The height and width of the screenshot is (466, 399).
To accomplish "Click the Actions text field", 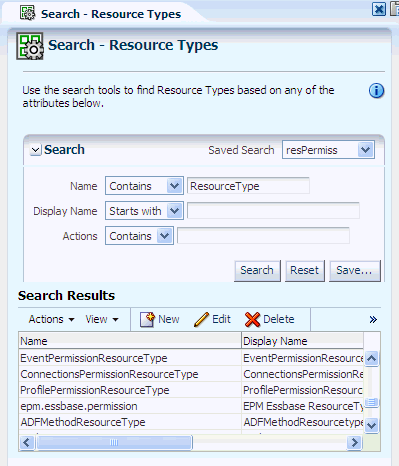I will point(263,236).
